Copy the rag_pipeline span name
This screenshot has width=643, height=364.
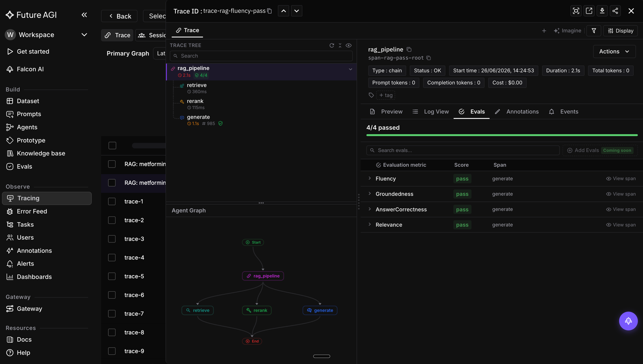[409, 49]
